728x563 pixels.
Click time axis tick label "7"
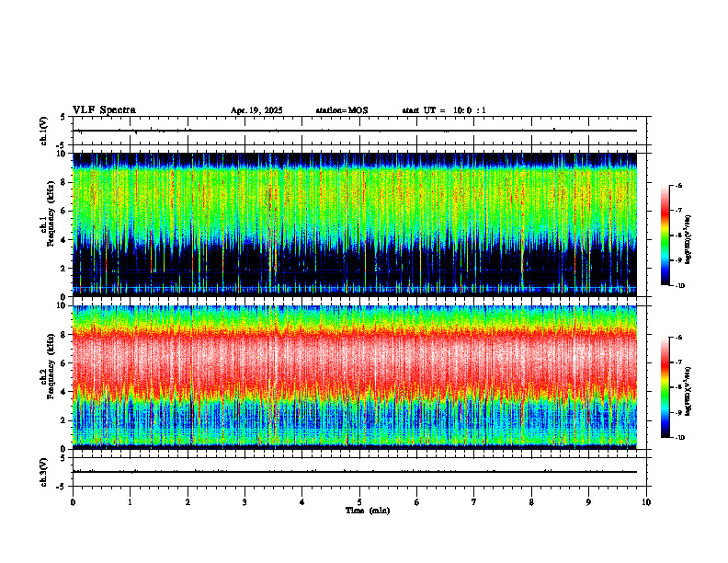tap(474, 502)
